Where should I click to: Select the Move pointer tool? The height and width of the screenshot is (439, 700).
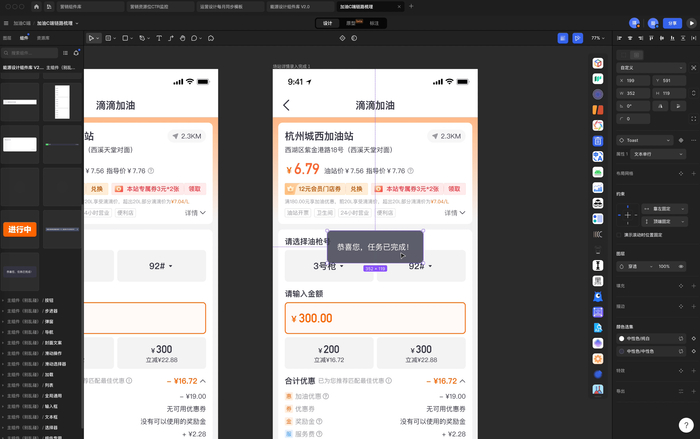click(91, 38)
